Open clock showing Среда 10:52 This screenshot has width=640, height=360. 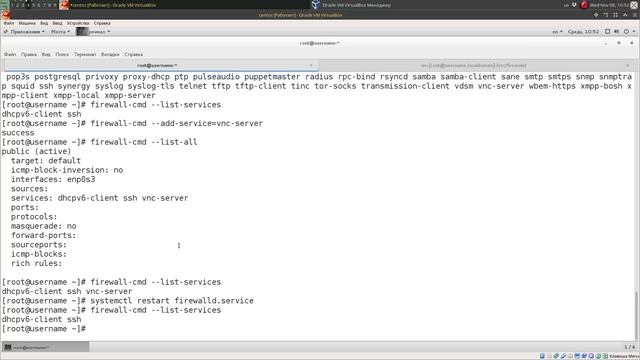(583, 31)
